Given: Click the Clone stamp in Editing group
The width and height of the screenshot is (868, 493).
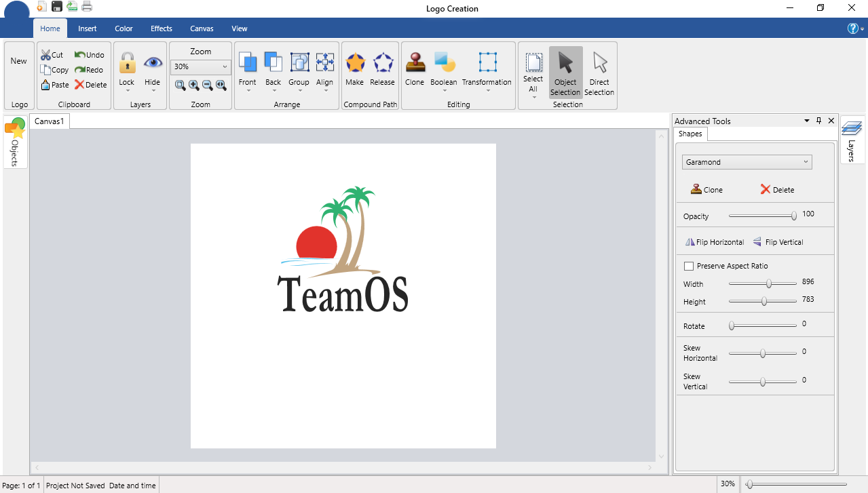Looking at the screenshot, I should tap(415, 64).
